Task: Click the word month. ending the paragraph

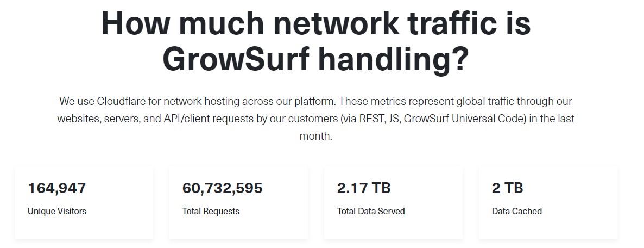Action: [x=315, y=136]
